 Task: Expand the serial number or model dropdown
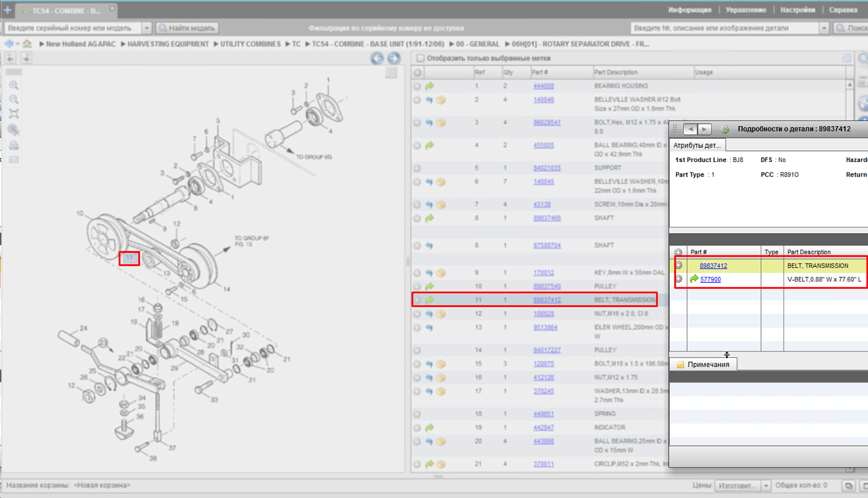click(146, 28)
